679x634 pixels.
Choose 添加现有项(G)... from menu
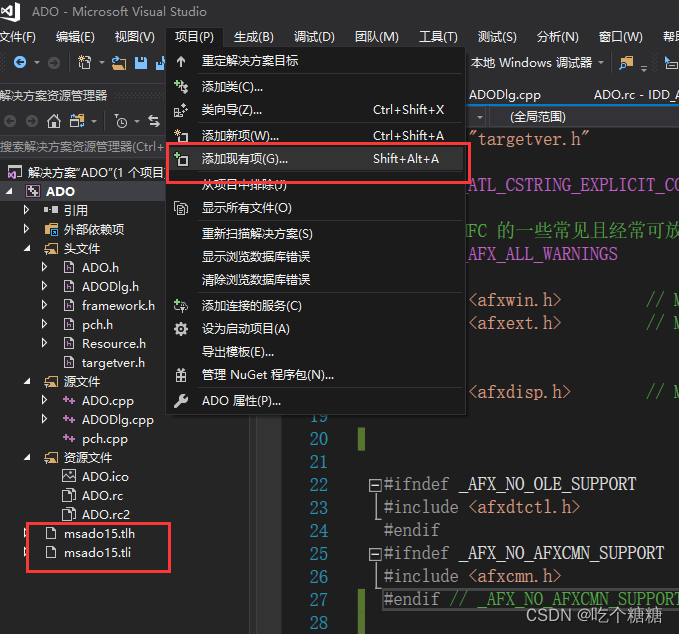point(315,159)
